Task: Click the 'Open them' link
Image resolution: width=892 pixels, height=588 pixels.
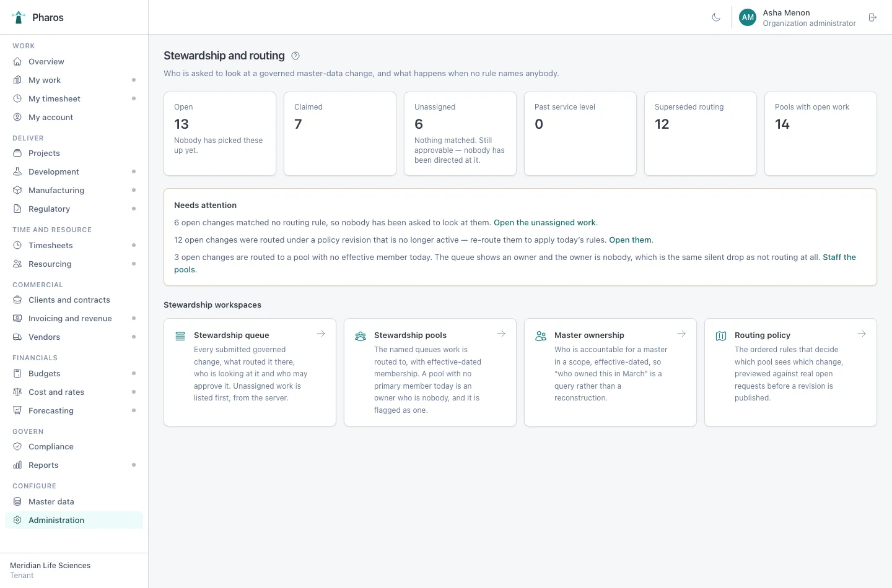Action: (x=630, y=240)
